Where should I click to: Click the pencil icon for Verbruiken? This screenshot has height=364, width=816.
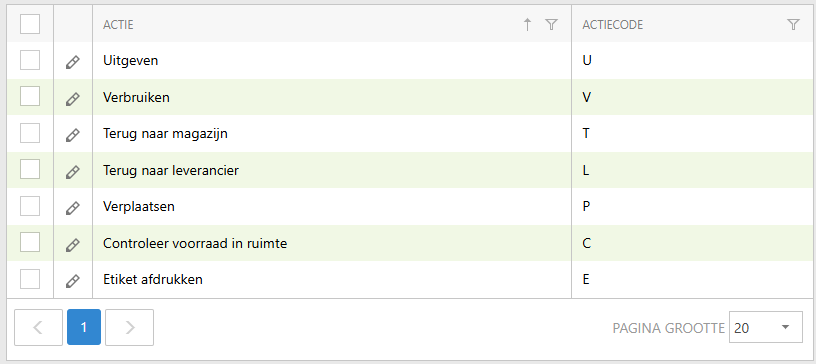(73, 98)
